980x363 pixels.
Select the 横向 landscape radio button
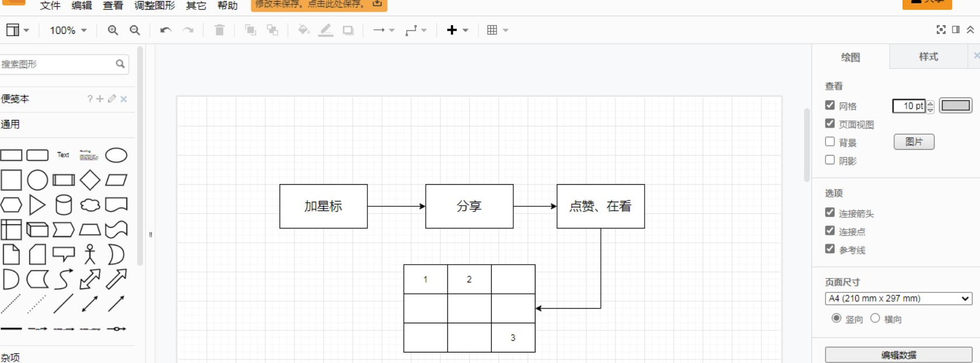tap(875, 318)
